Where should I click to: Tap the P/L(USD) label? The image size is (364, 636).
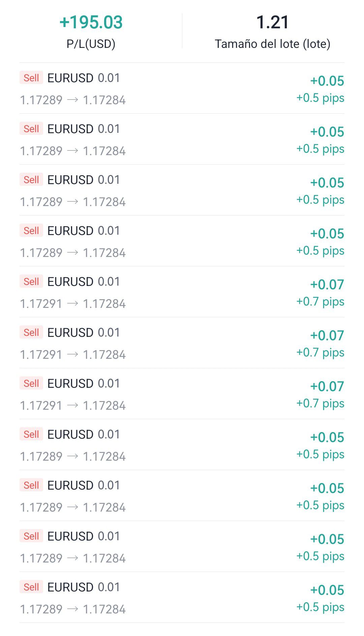coord(91,44)
